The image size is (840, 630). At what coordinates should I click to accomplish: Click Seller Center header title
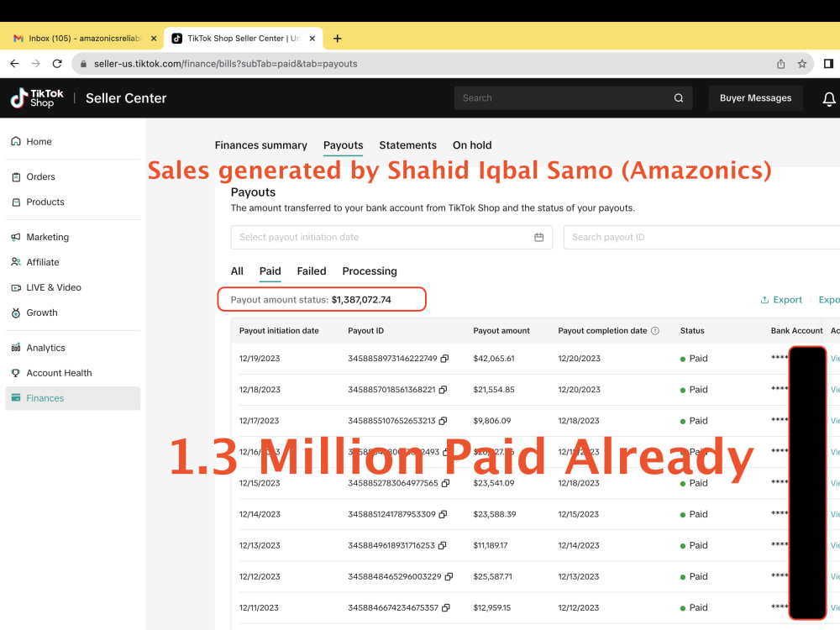(x=126, y=98)
